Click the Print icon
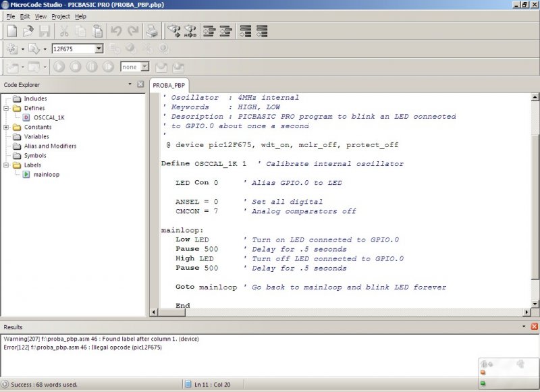The image size is (540, 392). [152, 31]
